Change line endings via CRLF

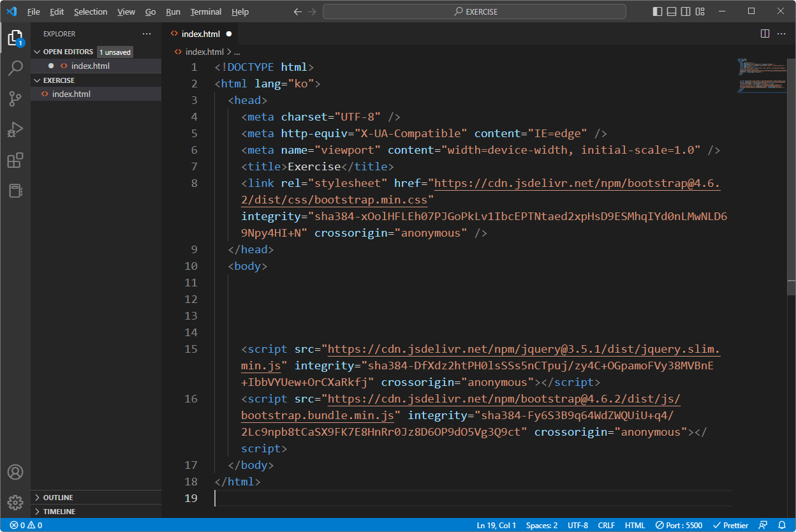click(x=607, y=526)
